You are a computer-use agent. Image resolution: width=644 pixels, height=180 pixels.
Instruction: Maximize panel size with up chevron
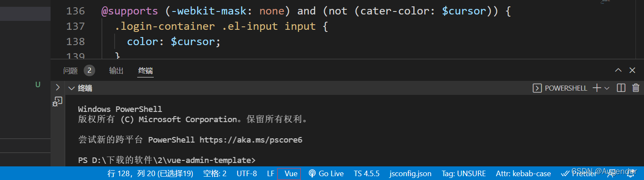coord(619,71)
